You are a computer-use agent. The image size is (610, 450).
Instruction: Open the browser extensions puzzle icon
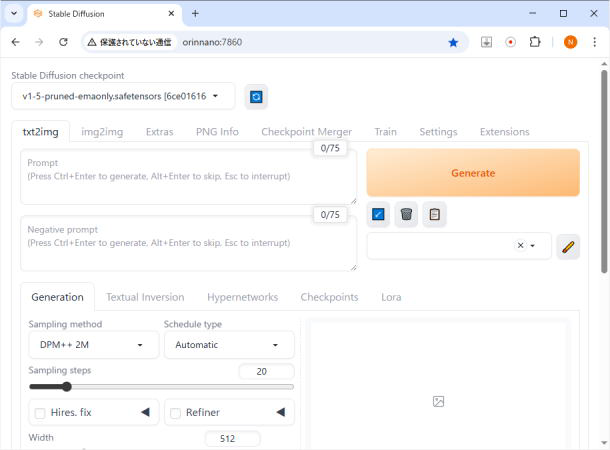pos(535,42)
